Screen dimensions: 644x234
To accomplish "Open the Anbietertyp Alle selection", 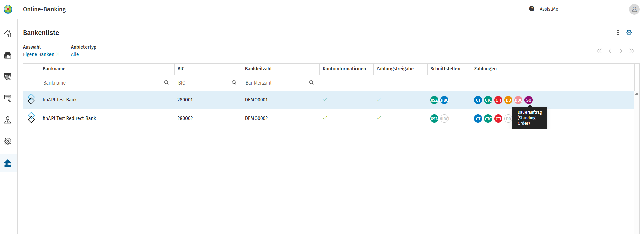I will [x=75, y=54].
